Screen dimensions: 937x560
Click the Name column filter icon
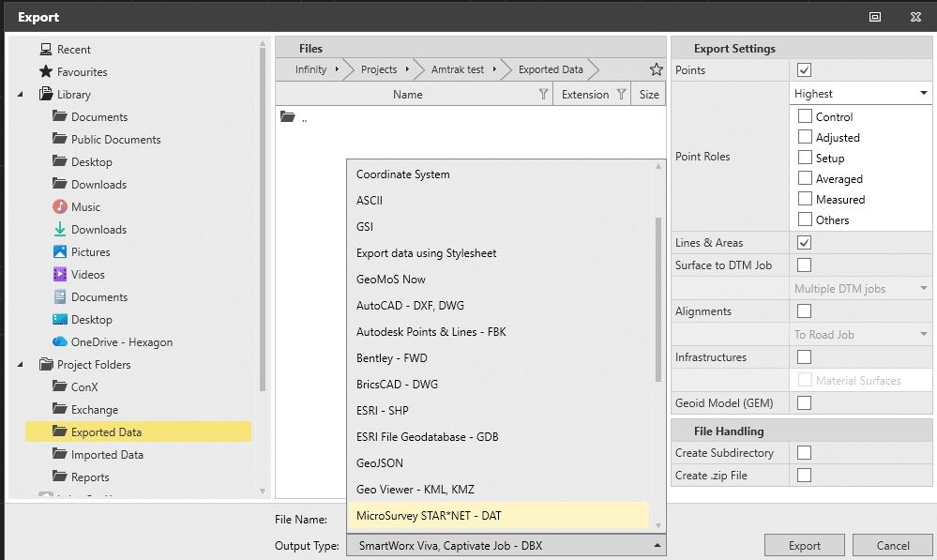544,94
